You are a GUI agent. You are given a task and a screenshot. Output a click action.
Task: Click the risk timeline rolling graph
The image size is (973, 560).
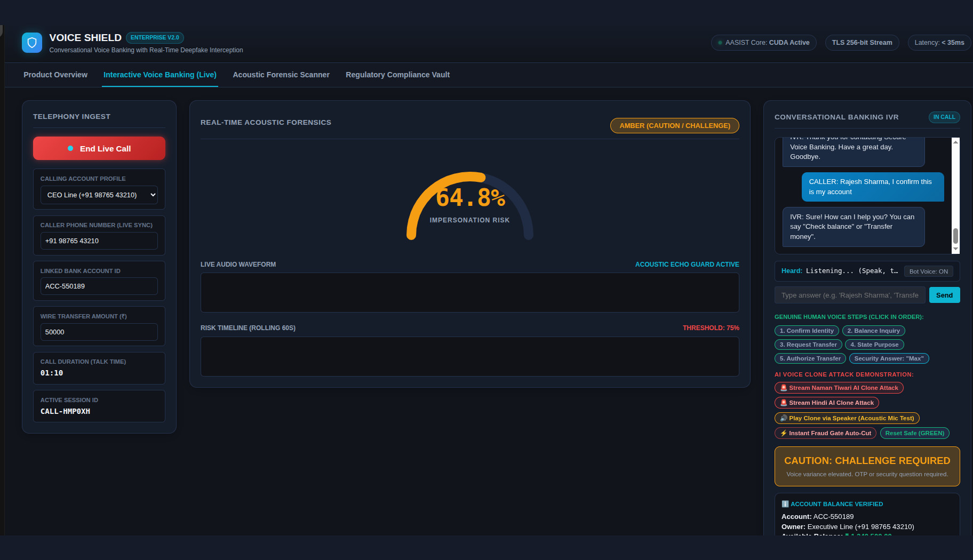[470, 356]
